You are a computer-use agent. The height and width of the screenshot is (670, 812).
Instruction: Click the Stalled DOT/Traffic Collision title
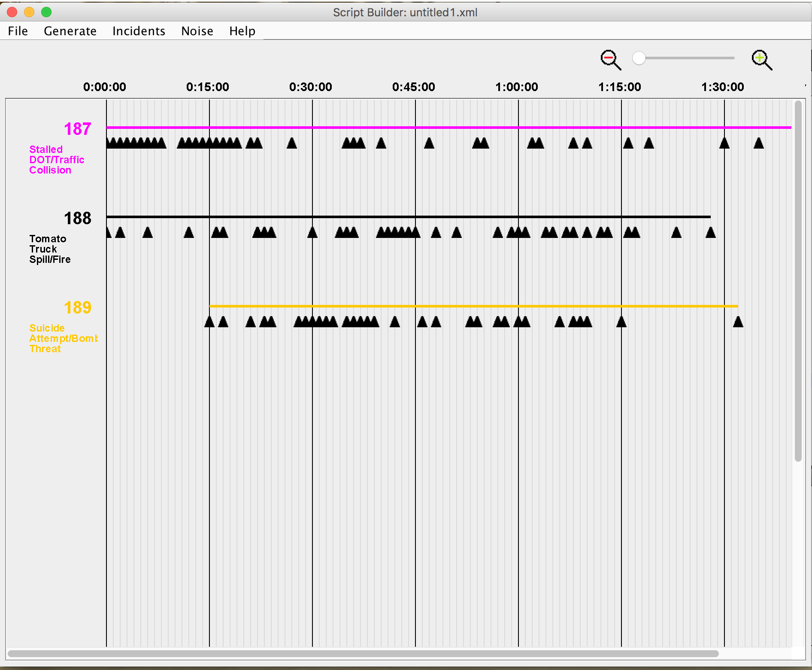click(x=57, y=160)
